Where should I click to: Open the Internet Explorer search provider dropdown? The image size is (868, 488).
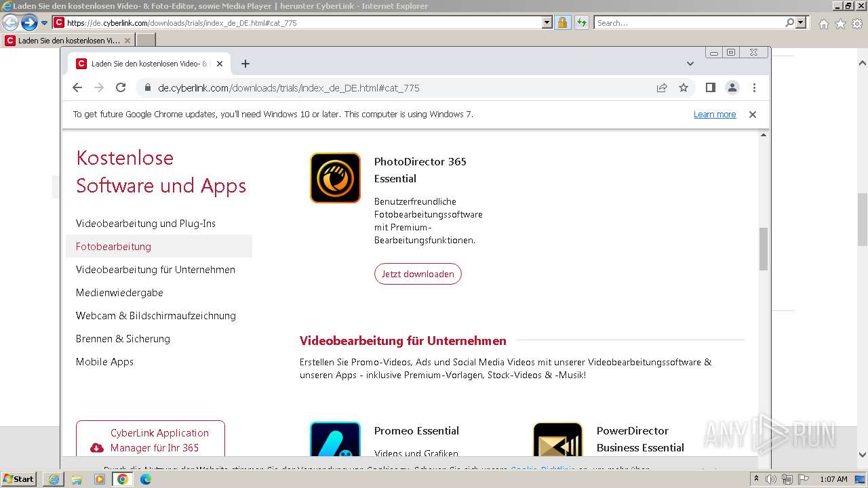coord(801,23)
